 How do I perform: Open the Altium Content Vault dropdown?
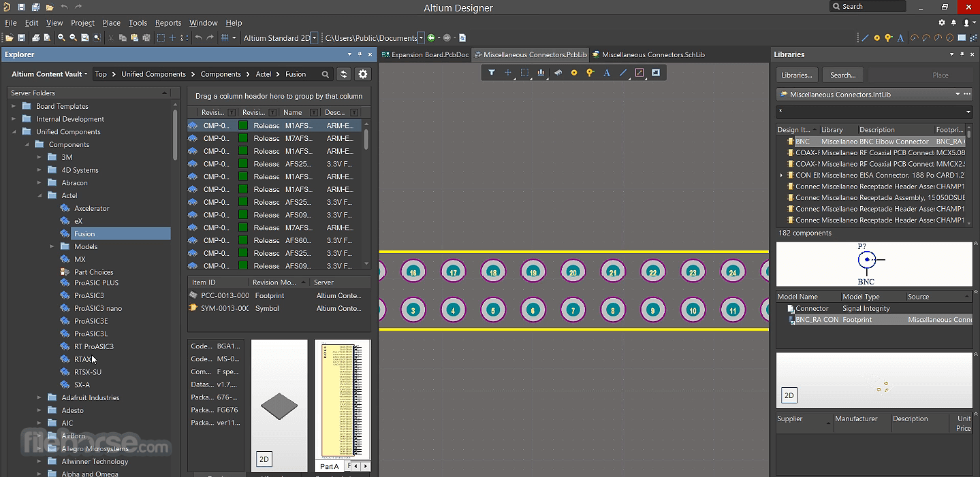49,74
